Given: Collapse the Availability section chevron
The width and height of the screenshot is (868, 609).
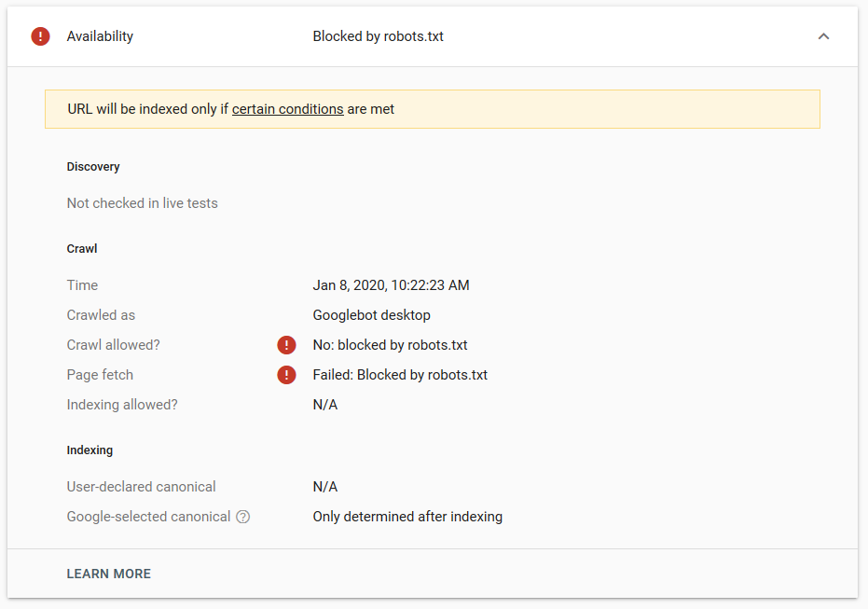Looking at the screenshot, I should 824,36.
